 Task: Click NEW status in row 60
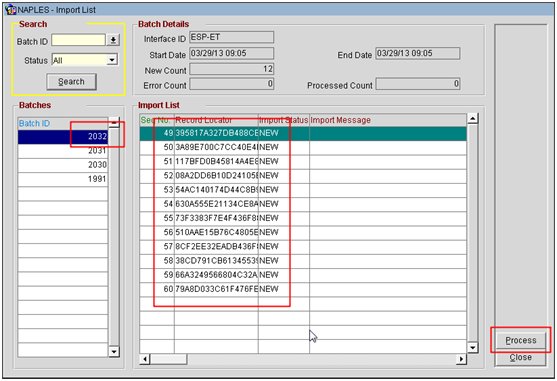tap(284, 290)
